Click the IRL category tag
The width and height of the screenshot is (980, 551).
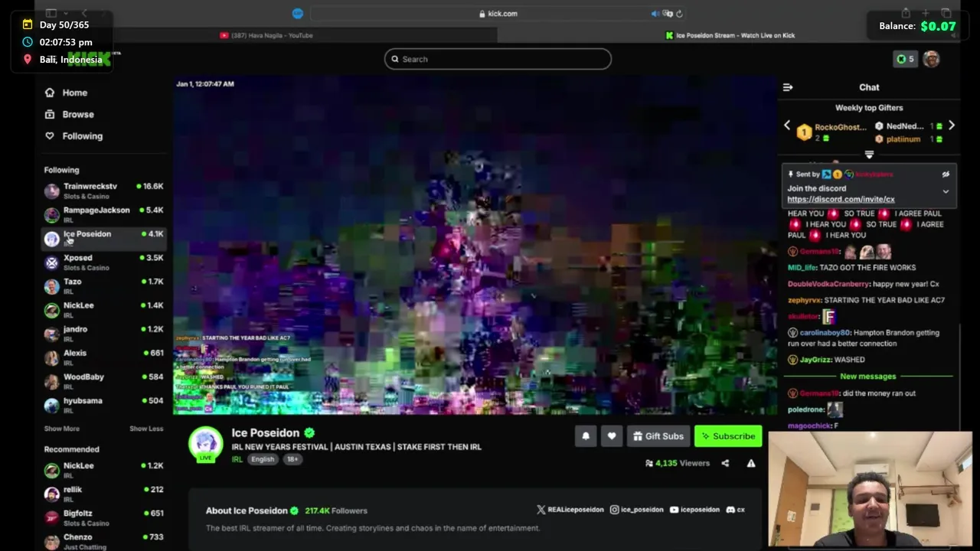coord(237,459)
